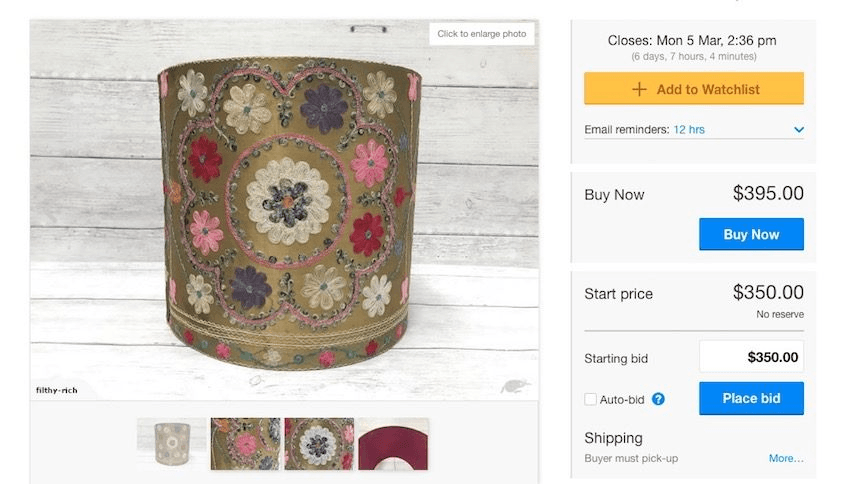This screenshot has height=484, width=850.
Task: Select the second thumbnail floral close-up
Action: (x=245, y=443)
